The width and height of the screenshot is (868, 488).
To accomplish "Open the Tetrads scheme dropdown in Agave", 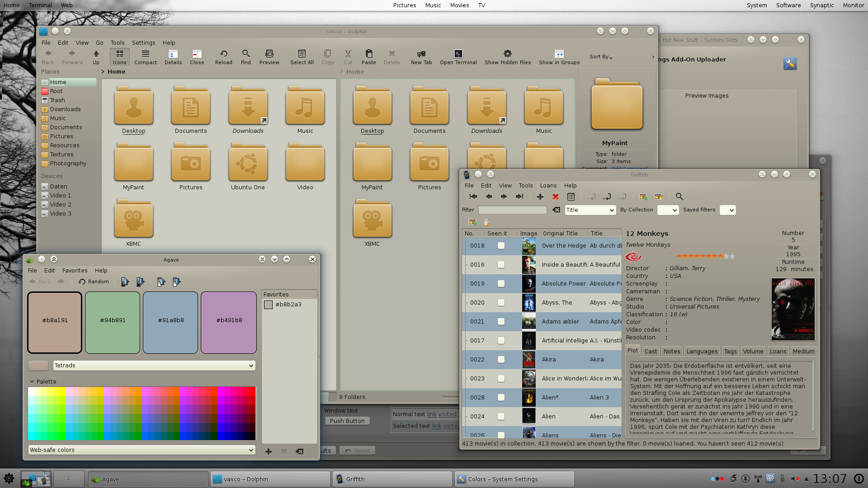I will click(154, 366).
